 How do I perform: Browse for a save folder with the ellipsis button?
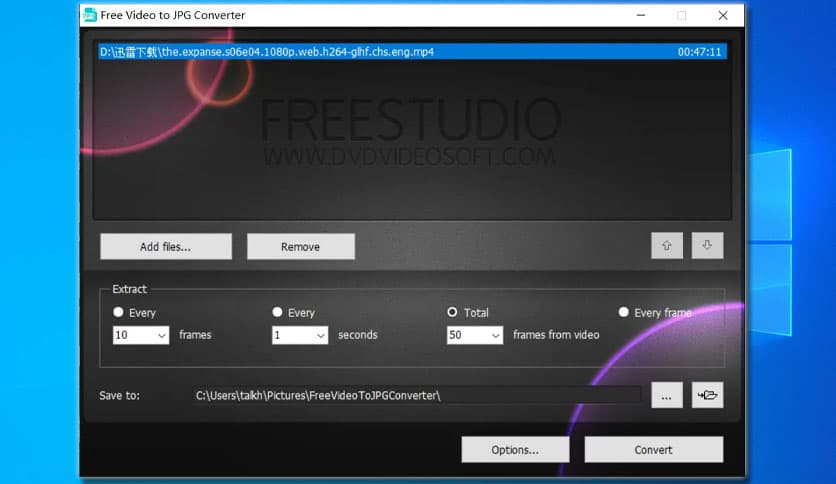(666, 395)
